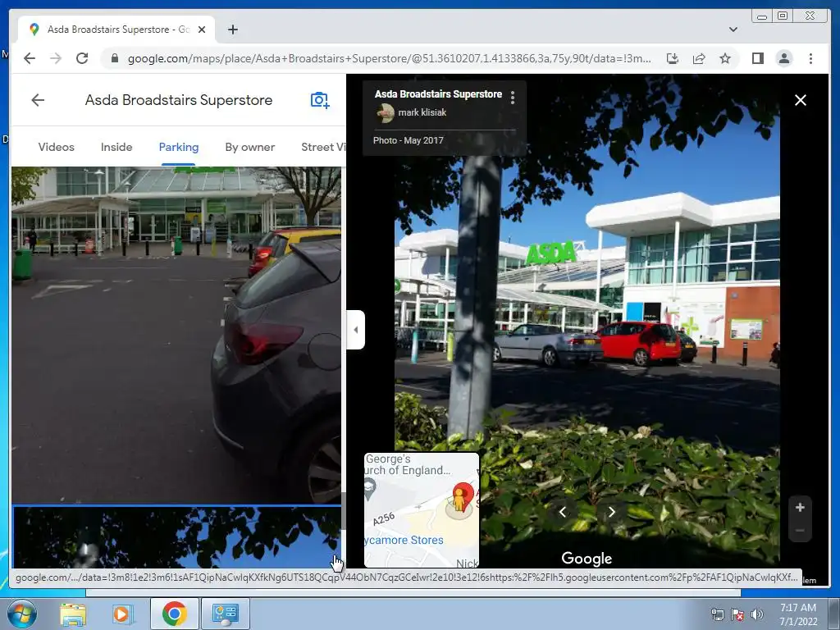Image resolution: width=840 pixels, height=630 pixels.
Task: Switch to the Videos tab
Action: coord(57,148)
